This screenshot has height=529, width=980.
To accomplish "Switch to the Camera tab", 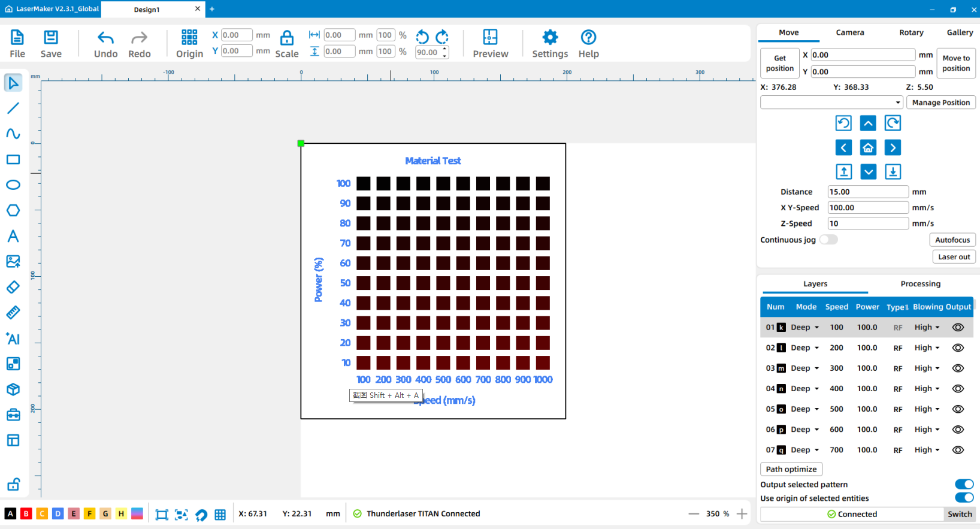I will click(849, 33).
